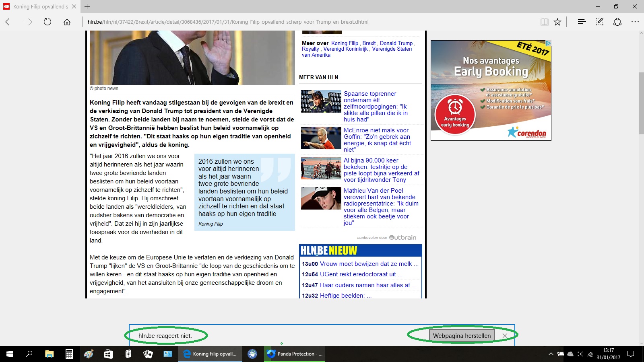
Task: Click the Van der Poel thumbnail image
Action: (321, 198)
